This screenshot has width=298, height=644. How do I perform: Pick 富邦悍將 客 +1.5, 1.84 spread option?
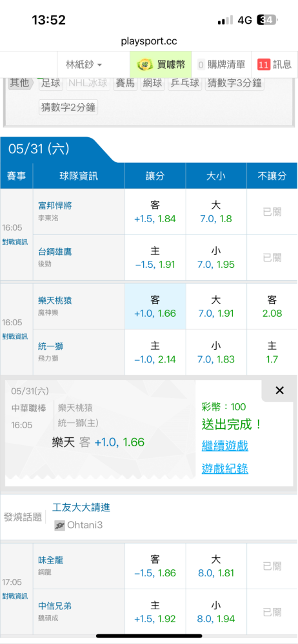tap(155, 212)
